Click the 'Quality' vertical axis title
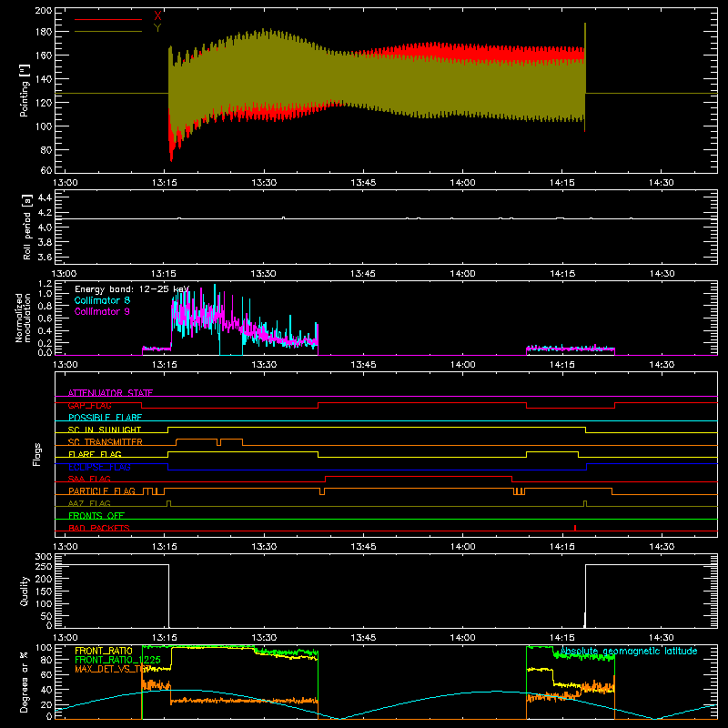 pos(25,591)
